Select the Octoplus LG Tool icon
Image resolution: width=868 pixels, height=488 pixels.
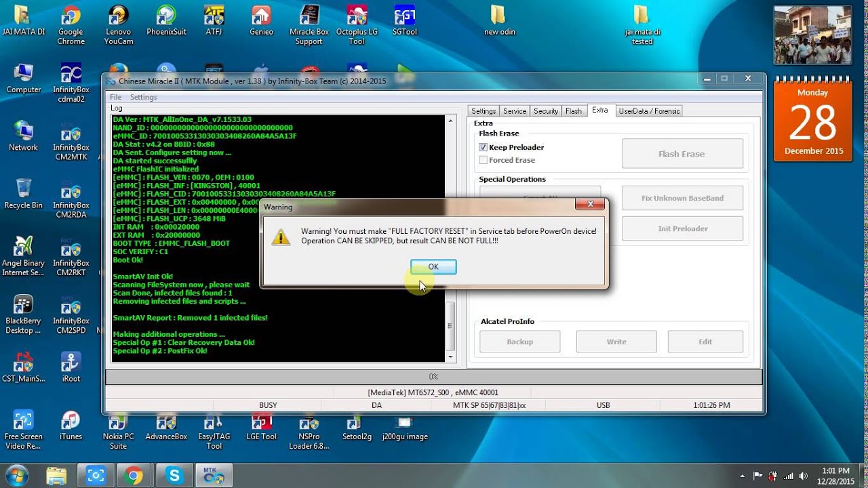pos(357,26)
